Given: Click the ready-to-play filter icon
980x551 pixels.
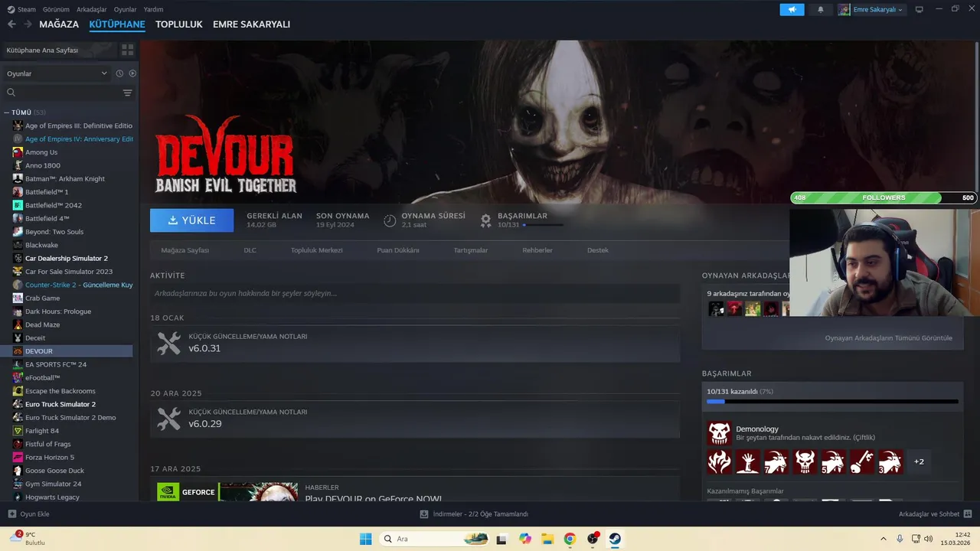Looking at the screenshot, I should (132, 73).
